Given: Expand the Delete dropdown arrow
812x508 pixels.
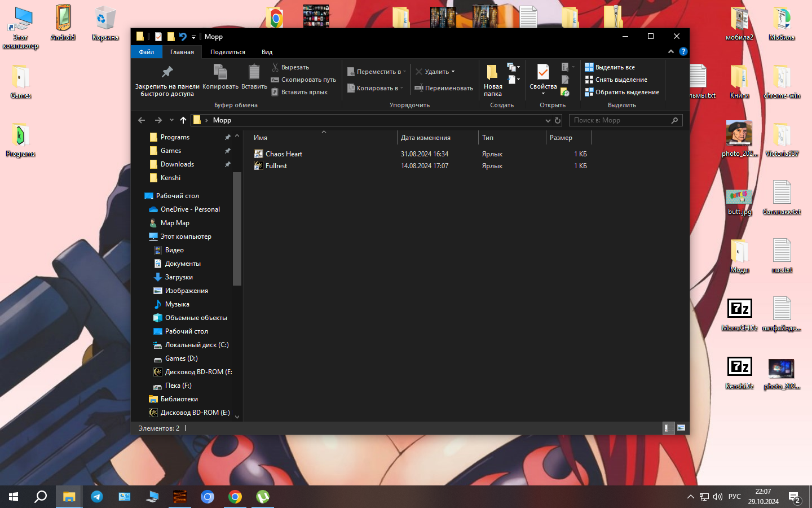Looking at the screenshot, I should click(x=453, y=72).
